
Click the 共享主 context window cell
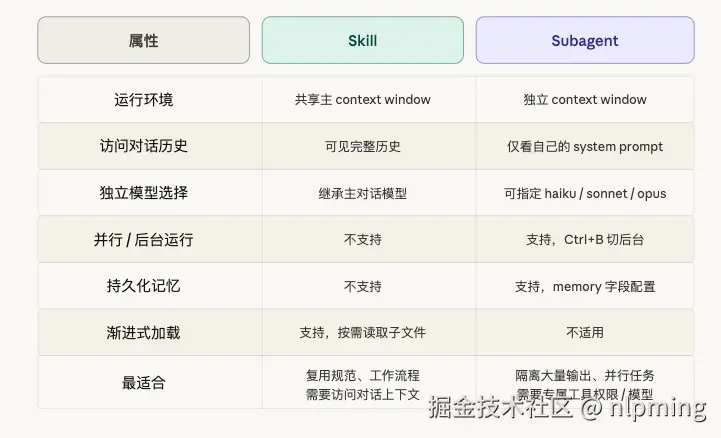pyautogui.click(x=362, y=99)
